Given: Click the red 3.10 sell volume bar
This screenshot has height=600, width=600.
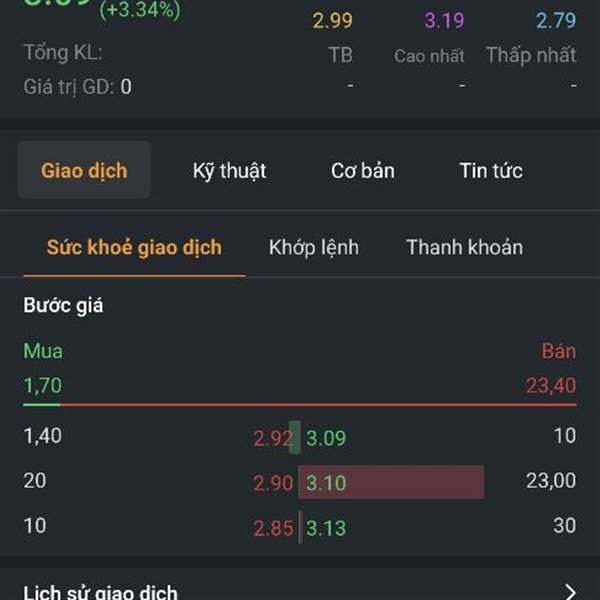Looking at the screenshot, I should 391,482.
